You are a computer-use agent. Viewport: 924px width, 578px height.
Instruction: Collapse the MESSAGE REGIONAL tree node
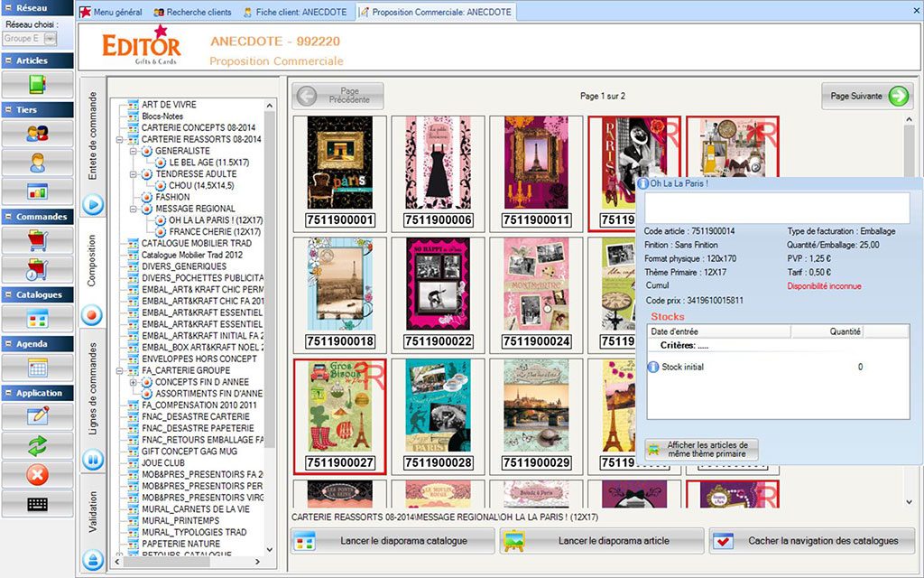[134, 209]
